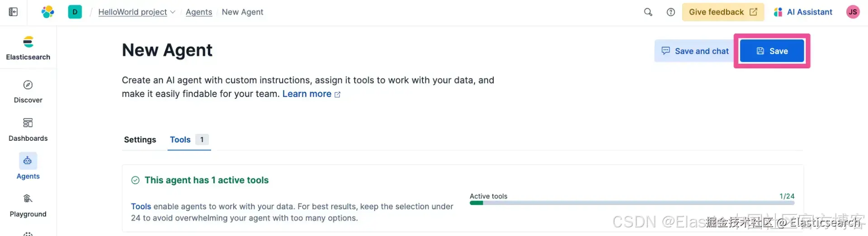Switch to the Settings tab
The image size is (868, 236).
pyautogui.click(x=140, y=140)
